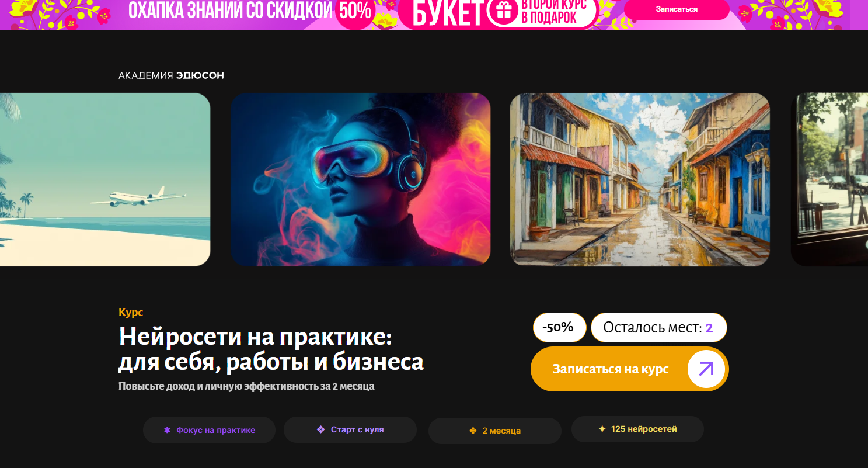
Task: Select the Фокус на практике pill
Action: pyautogui.click(x=209, y=430)
